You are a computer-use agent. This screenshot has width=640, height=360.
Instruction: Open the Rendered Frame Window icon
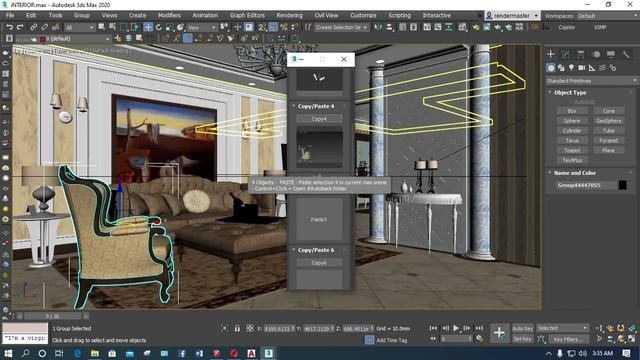(487, 27)
